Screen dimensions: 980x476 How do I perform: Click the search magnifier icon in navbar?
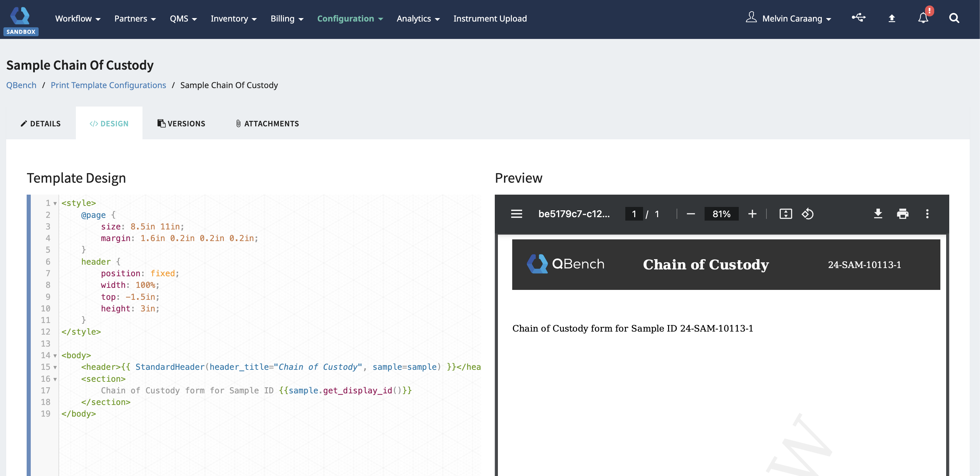[954, 18]
